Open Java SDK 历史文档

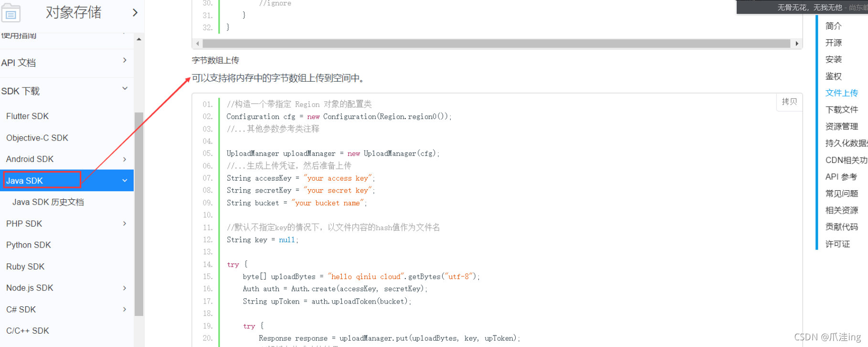click(48, 202)
